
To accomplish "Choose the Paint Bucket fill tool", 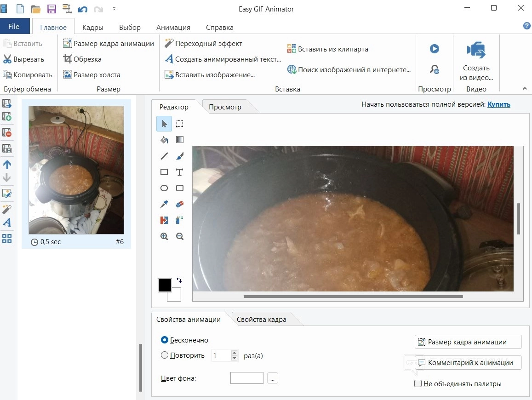I will coord(164,140).
